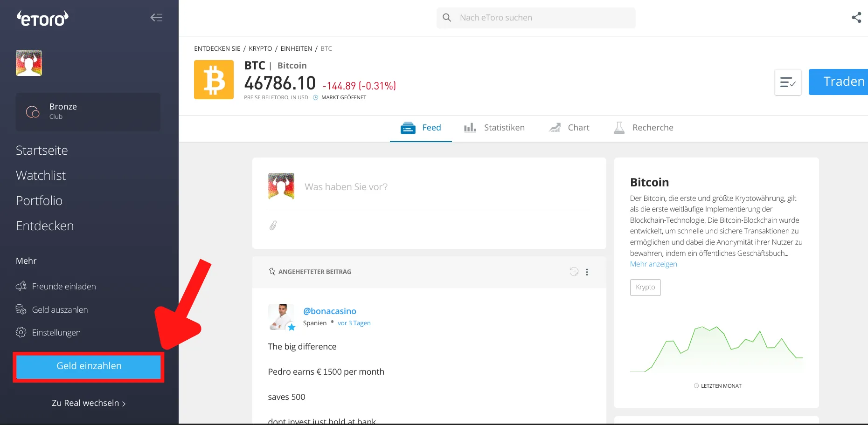
Task: Click the LETZTEN MONAT clock icon
Action: point(696,386)
